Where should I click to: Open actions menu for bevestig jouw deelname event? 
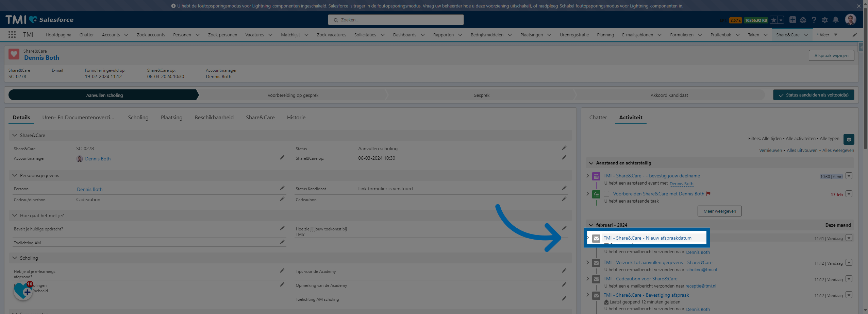coord(849,176)
